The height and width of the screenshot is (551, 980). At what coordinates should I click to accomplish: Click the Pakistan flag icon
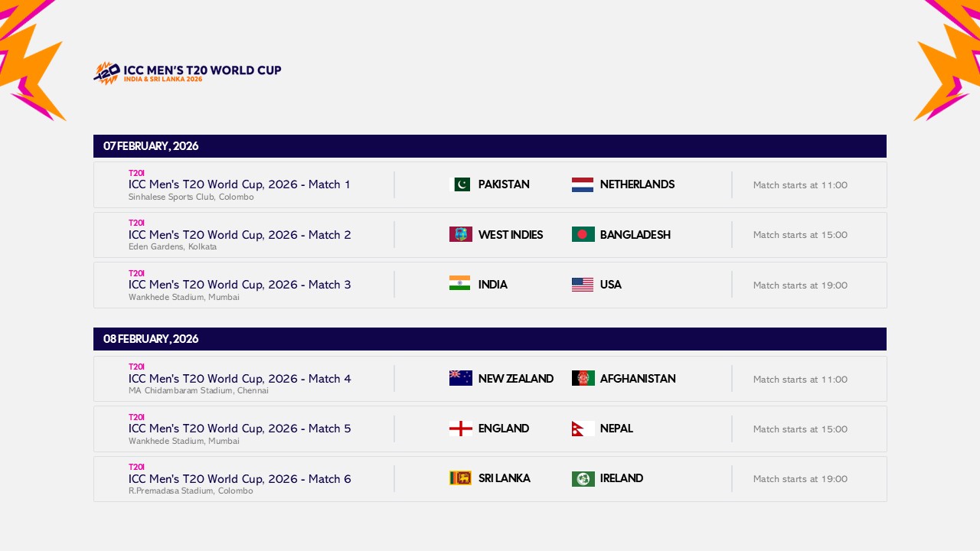460,184
